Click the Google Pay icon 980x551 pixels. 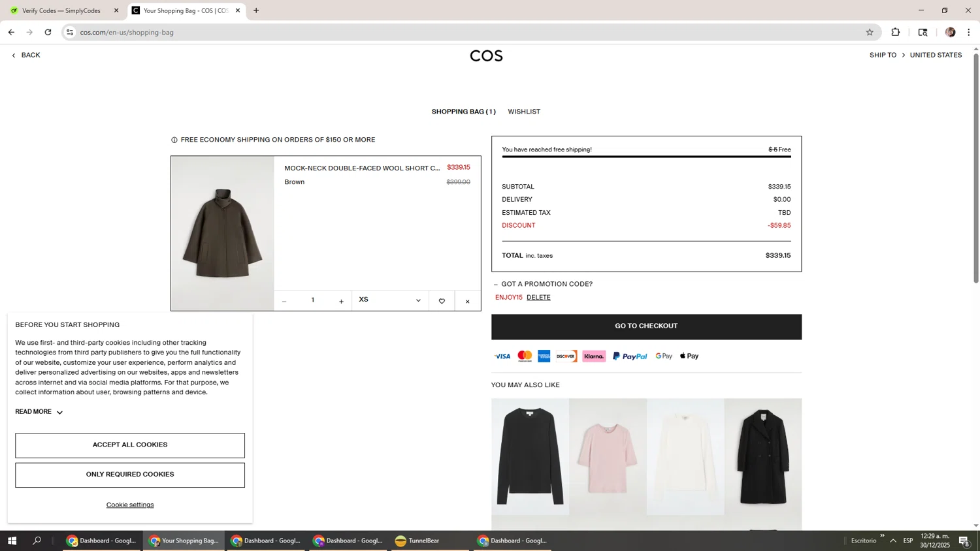click(664, 356)
